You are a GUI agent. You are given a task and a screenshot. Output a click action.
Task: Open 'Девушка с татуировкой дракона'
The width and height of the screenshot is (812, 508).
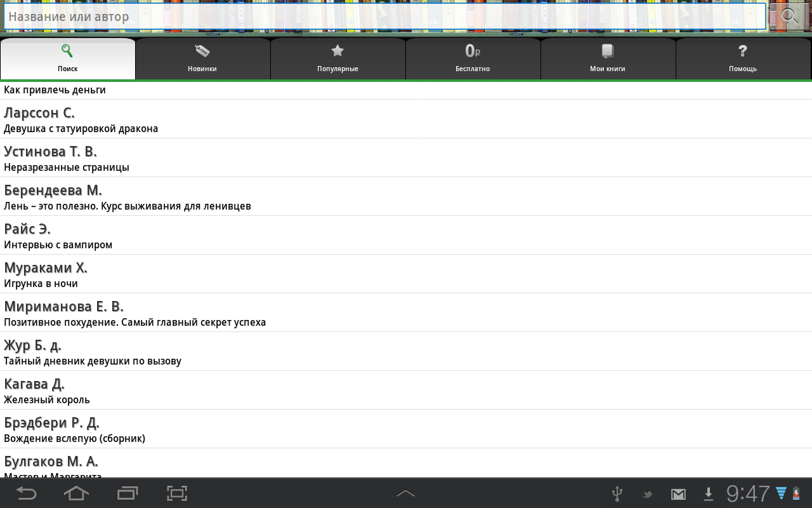[x=81, y=129]
